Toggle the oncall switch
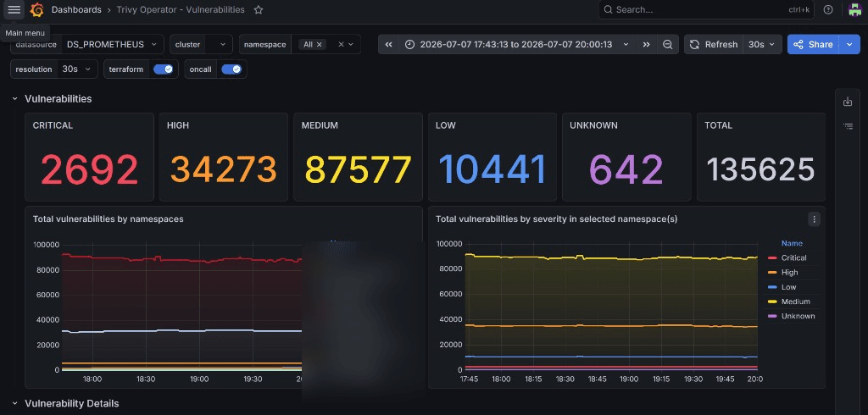 pyautogui.click(x=231, y=69)
